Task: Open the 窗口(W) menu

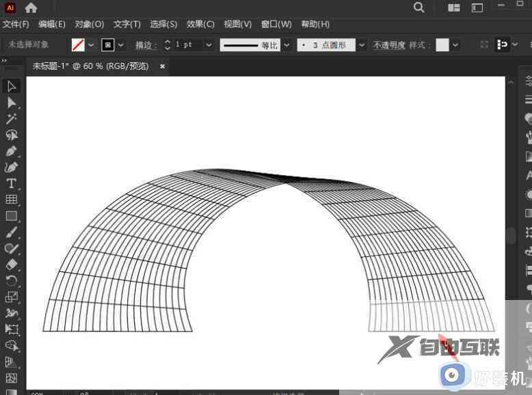Action: [x=276, y=24]
